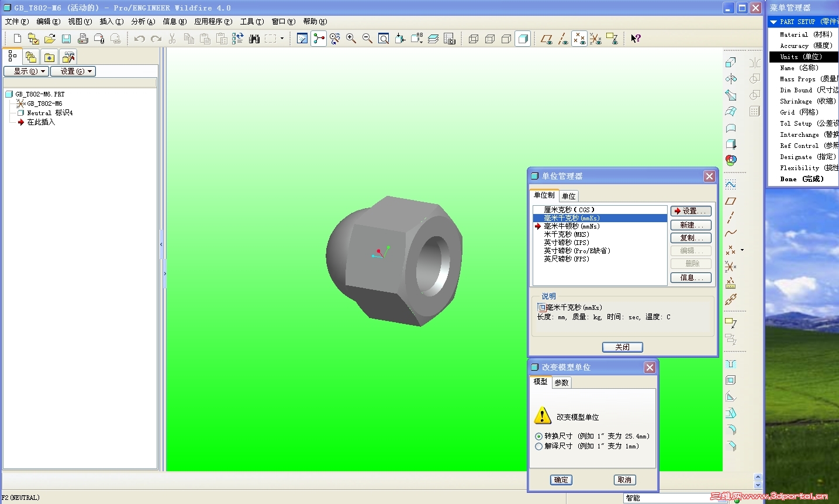This screenshot has width=839, height=504.
Task: Cancel unit change with 取消
Action: 624,480
